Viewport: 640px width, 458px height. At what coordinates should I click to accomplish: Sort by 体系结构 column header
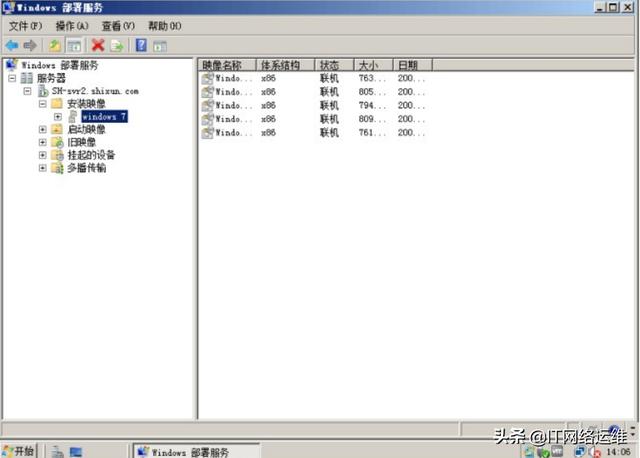coord(285,65)
